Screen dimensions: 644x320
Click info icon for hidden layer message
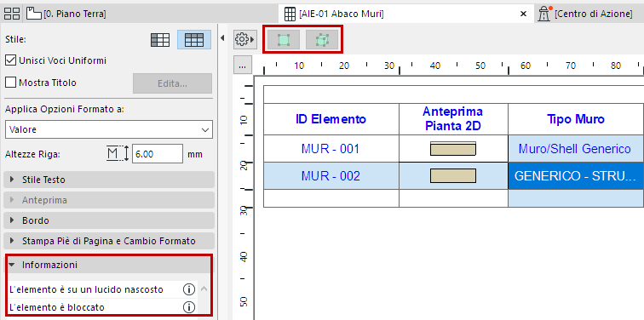coord(188,289)
